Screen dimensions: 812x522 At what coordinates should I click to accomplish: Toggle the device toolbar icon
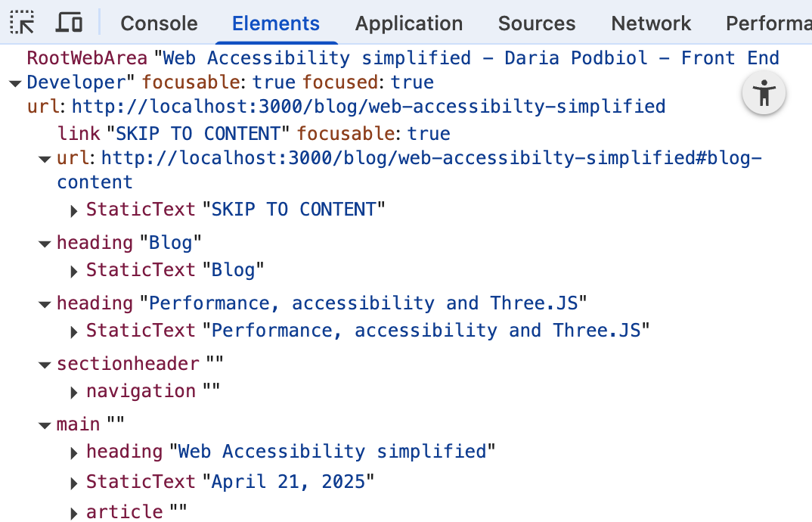tap(69, 23)
